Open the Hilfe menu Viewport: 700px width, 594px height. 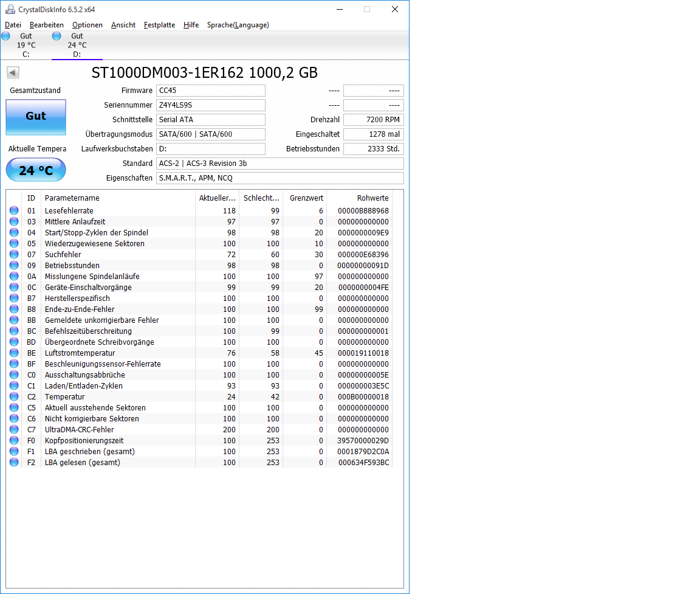point(191,25)
